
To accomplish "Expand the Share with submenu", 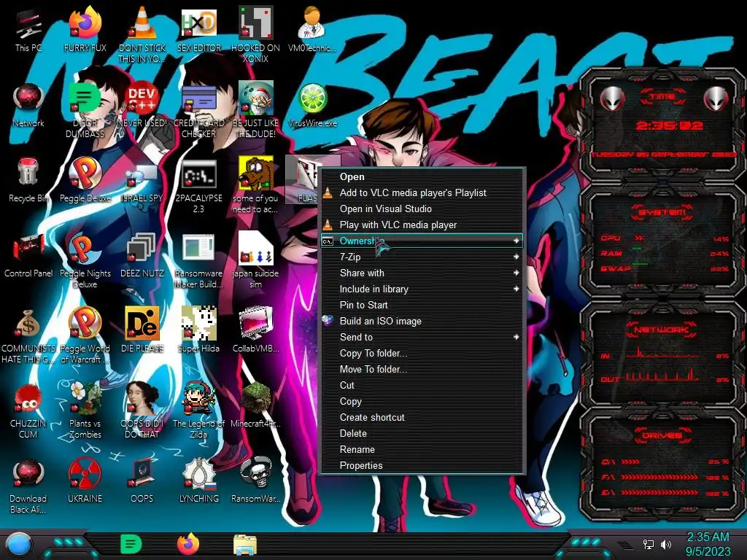I will [422, 273].
